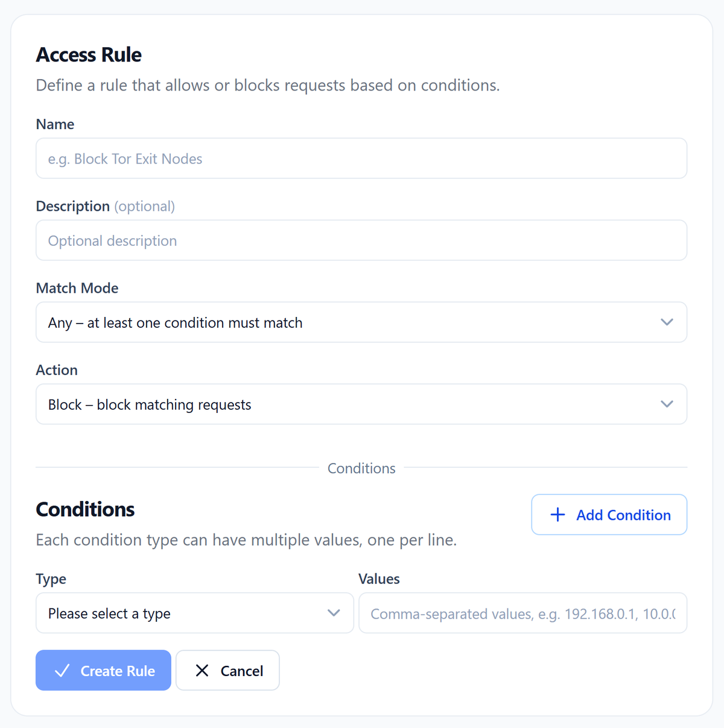Open the Match Mode dropdown

[361, 322]
